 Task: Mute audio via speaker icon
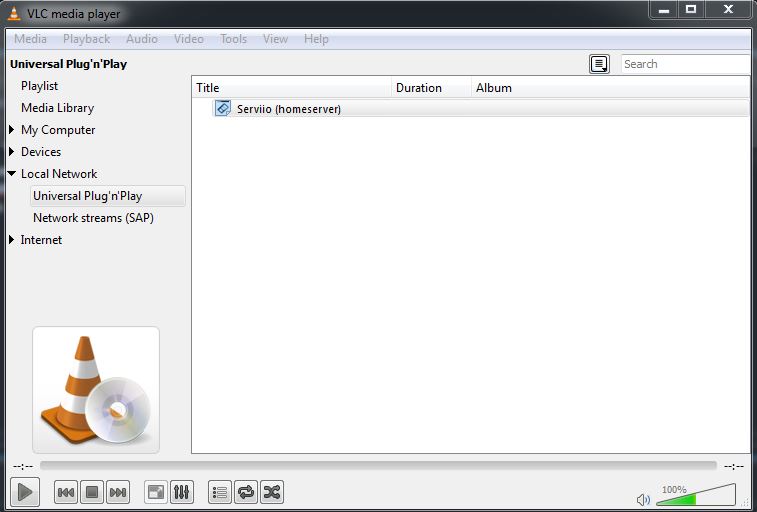click(643, 499)
